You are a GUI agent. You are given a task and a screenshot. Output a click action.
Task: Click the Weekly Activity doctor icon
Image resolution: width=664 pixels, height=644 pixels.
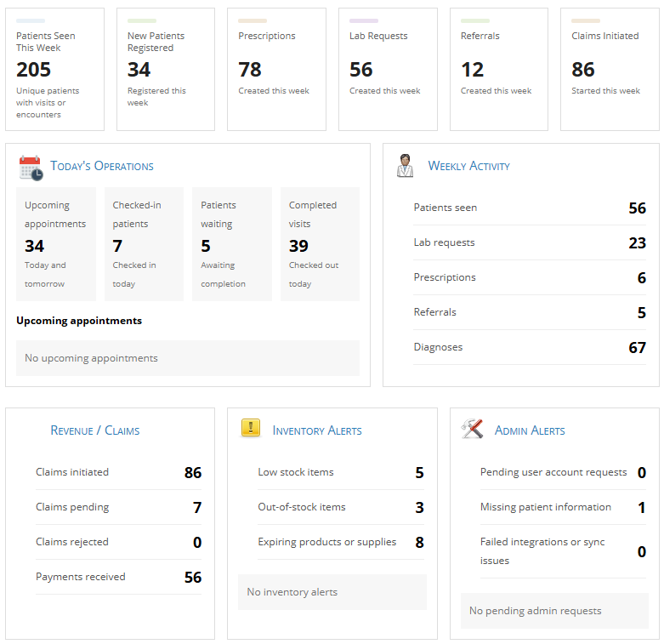coord(405,166)
